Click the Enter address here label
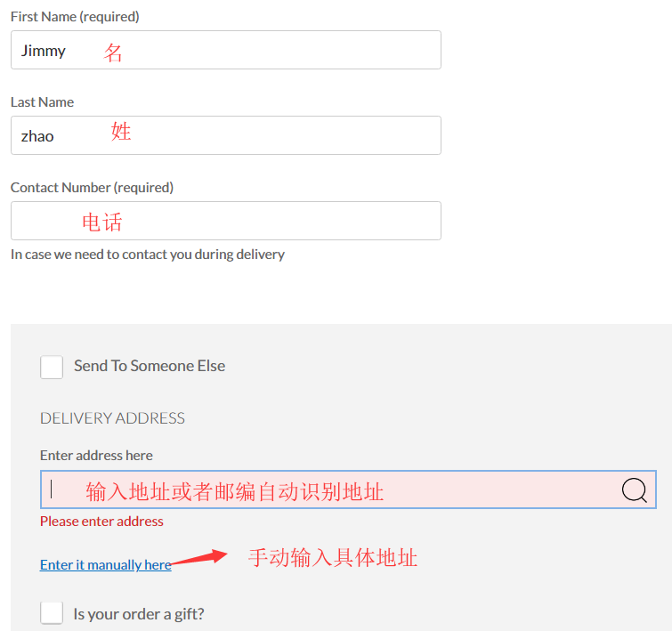The image size is (672, 631). pyautogui.click(x=96, y=455)
